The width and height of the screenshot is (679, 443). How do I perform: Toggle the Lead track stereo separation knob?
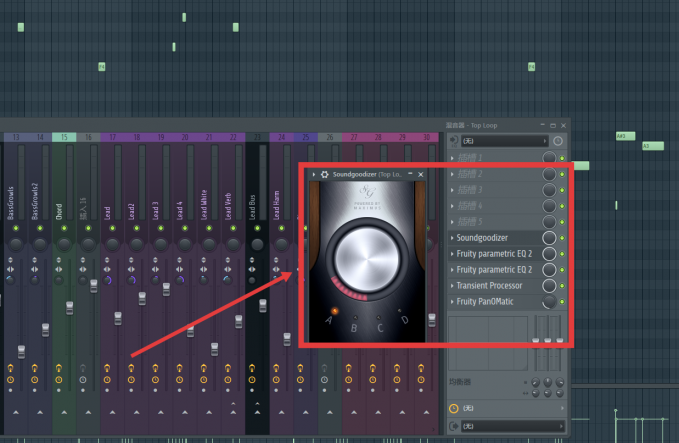107,280
